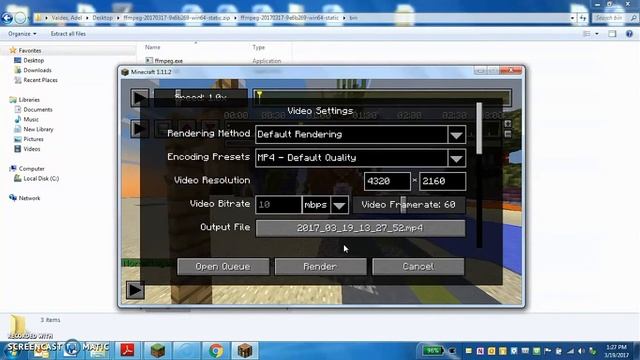The width and height of the screenshot is (640, 360).
Task: Click the Output File name button
Action: [360, 228]
